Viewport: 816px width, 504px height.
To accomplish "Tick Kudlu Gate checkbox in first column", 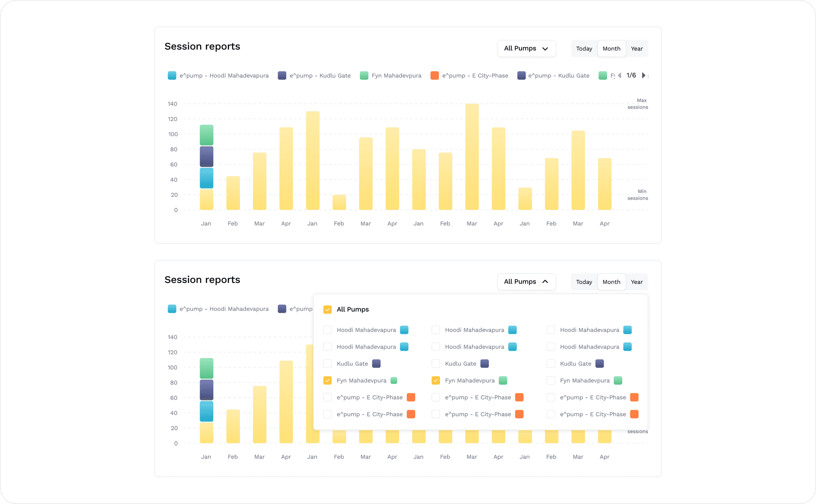I will tap(328, 364).
